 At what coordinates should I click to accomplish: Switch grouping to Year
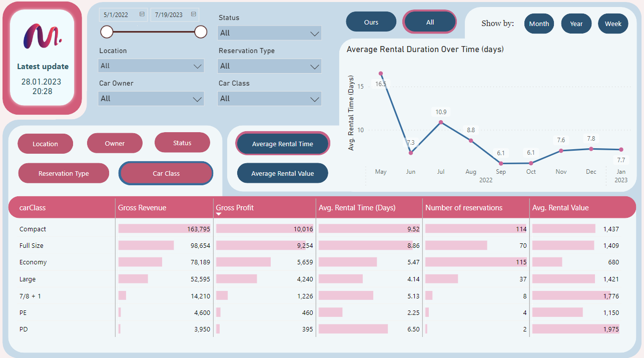[576, 23]
